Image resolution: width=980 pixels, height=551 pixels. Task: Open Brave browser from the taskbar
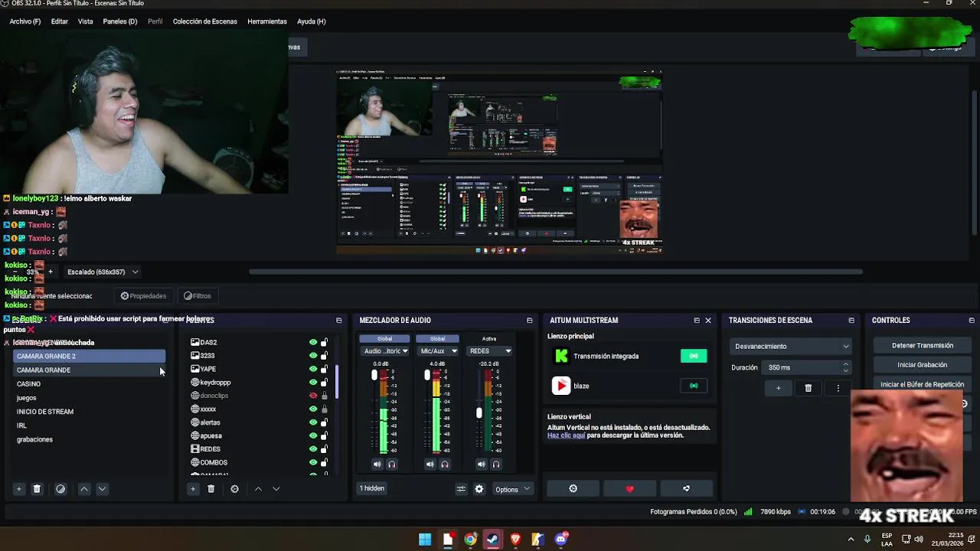click(x=515, y=539)
